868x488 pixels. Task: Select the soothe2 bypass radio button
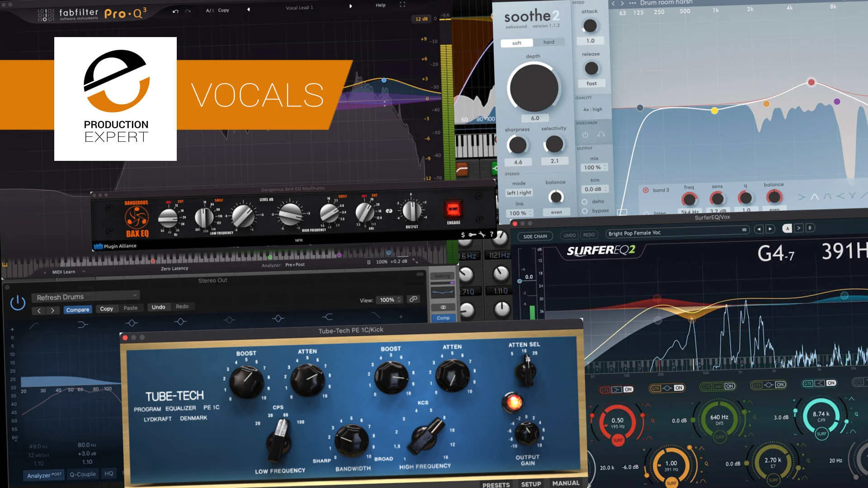tap(585, 211)
